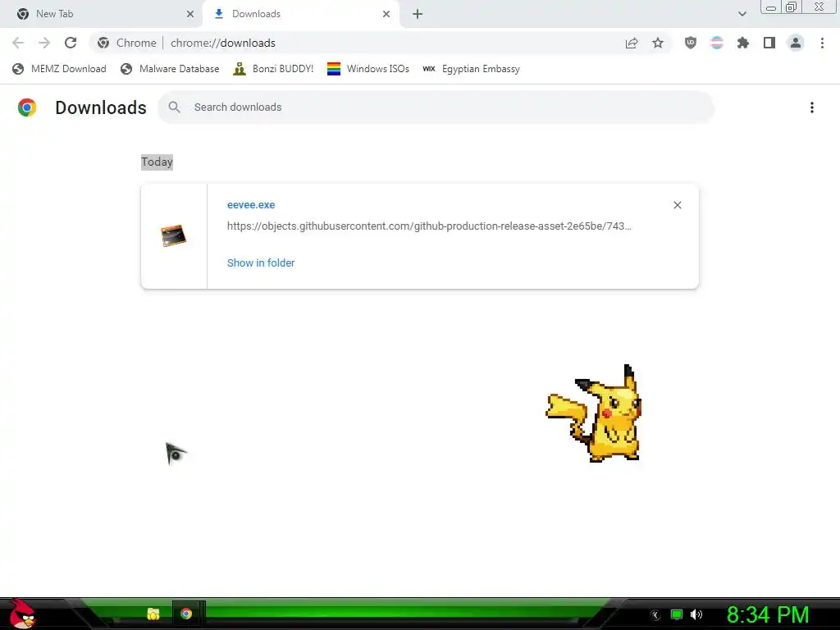Open the Chrome profile avatar

tap(796, 43)
